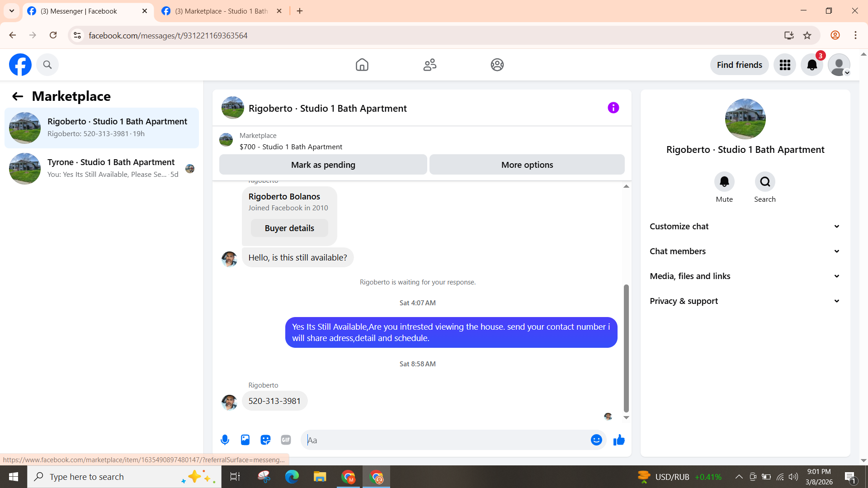The height and width of the screenshot is (488, 868).
Task: Open the notifications bell with badge 3
Action: point(812,65)
